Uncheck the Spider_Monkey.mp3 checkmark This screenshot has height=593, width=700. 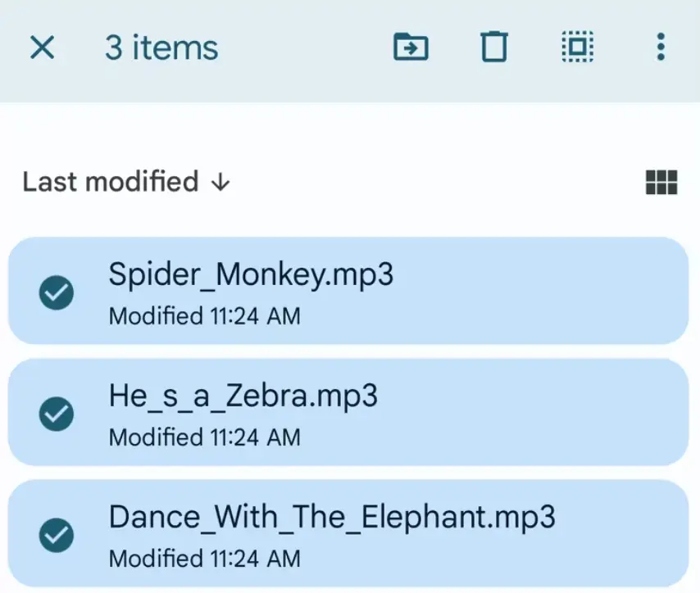(x=57, y=292)
